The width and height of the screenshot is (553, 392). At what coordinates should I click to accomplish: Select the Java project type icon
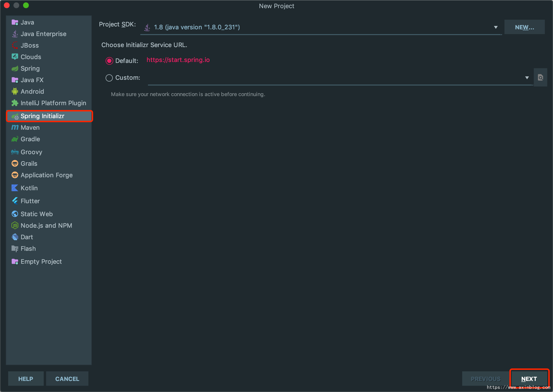[x=15, y=22]
